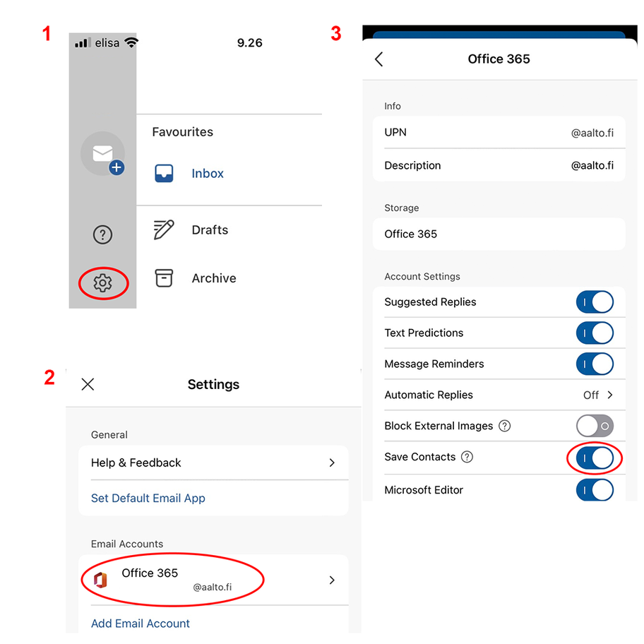644x644 pixels.
Task: Tap the add mail account envelope icon
Action: click(x=103, y=154)
